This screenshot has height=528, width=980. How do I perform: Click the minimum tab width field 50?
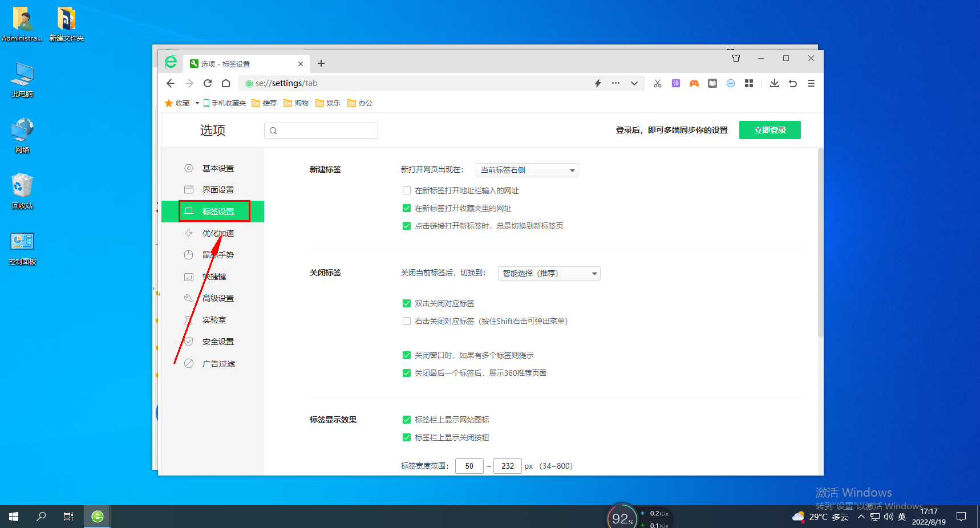pyautogui.click(x=469, y=466)
